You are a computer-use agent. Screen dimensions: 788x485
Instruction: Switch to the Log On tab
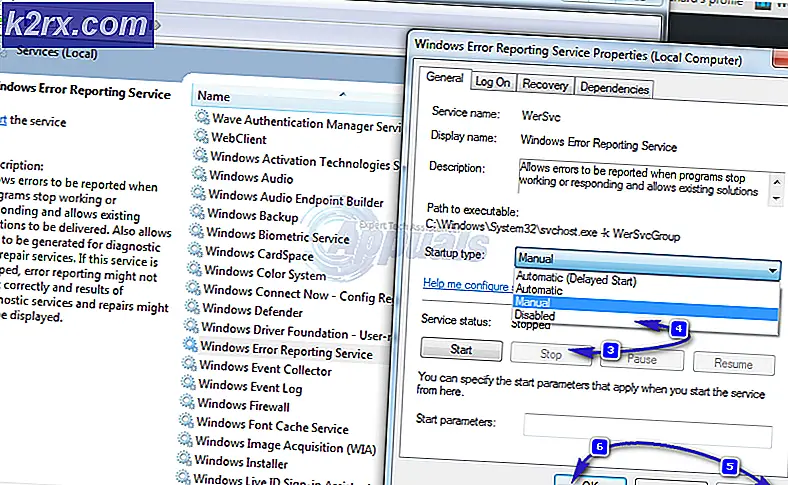pyautogui.click(x=492, y=82)
